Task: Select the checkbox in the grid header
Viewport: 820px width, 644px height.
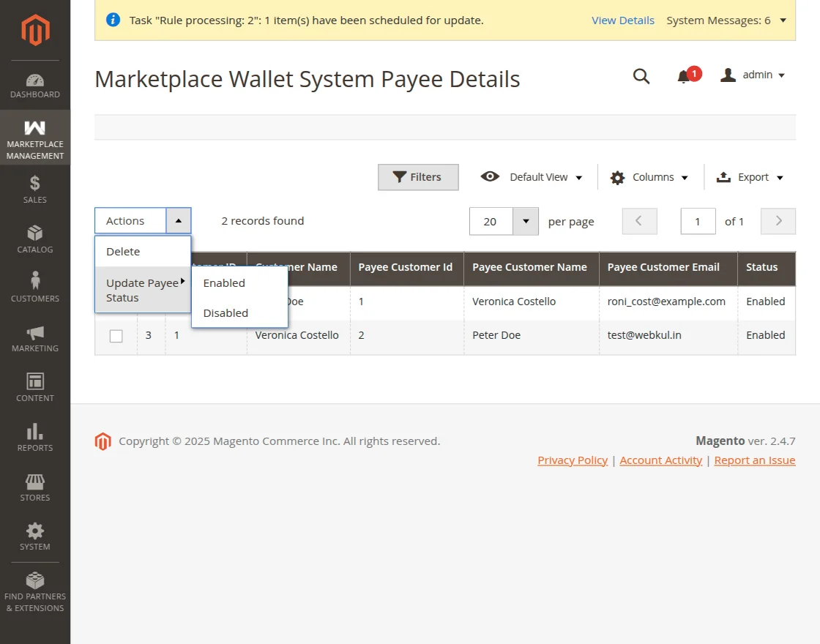Action: coord(116,268)
